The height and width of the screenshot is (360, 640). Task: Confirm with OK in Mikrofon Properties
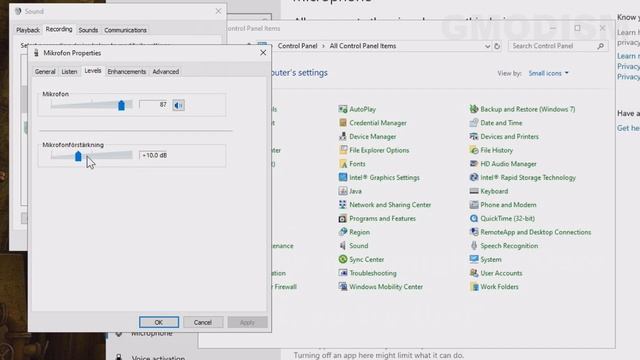(x=159, y=322)
